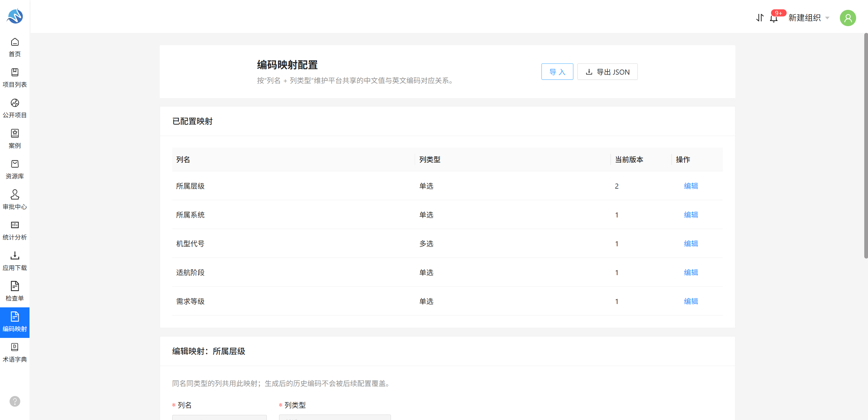868x420 pixels.
Task: Open 审批中心 in sidebar
Action: coord(15,200)
